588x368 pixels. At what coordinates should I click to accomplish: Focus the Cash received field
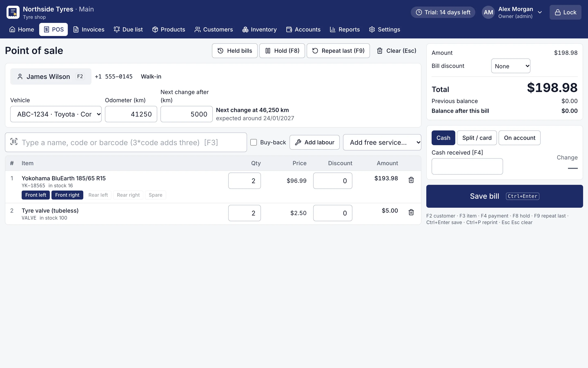point(467,166)
